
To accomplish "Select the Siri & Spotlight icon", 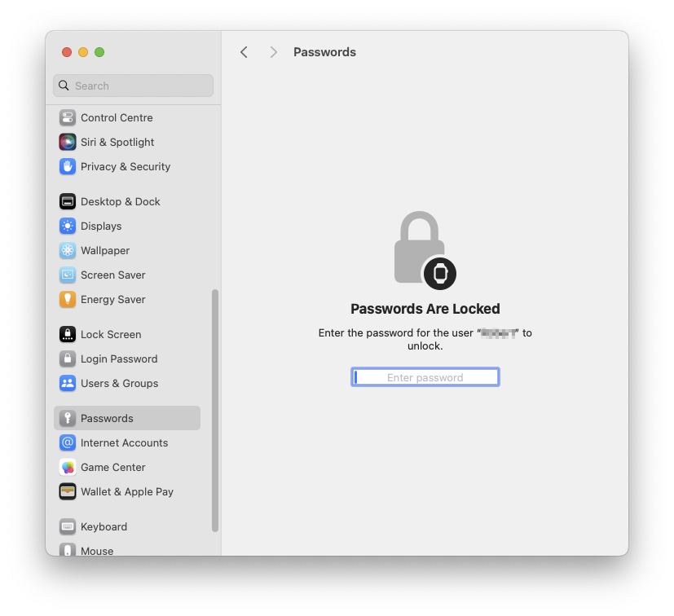I will tap(68, 142).
